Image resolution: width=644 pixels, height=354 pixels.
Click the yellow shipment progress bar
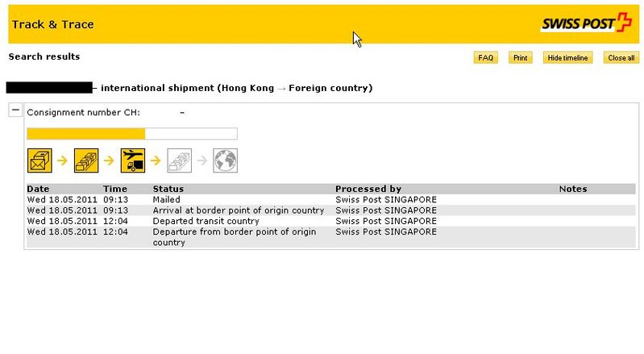pos(132,134)
